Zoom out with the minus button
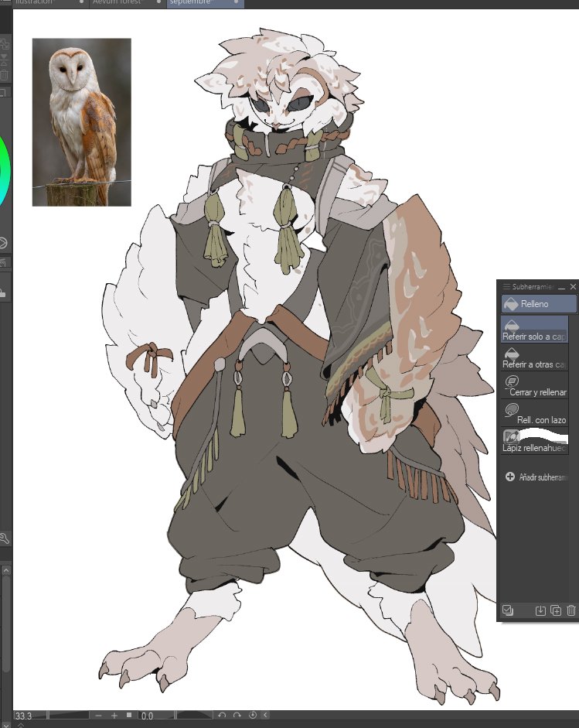Screen dimensions: 579x728 pos(98,716)
